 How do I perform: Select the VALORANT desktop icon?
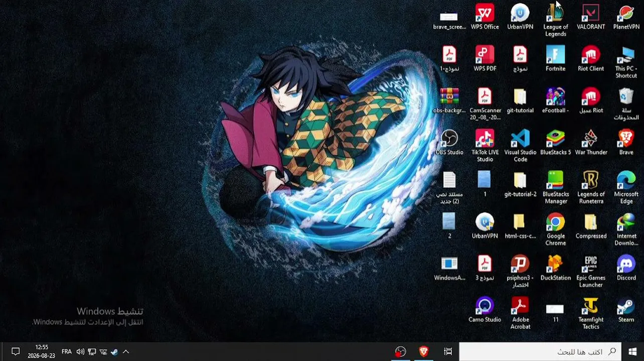tap(591, 17)
